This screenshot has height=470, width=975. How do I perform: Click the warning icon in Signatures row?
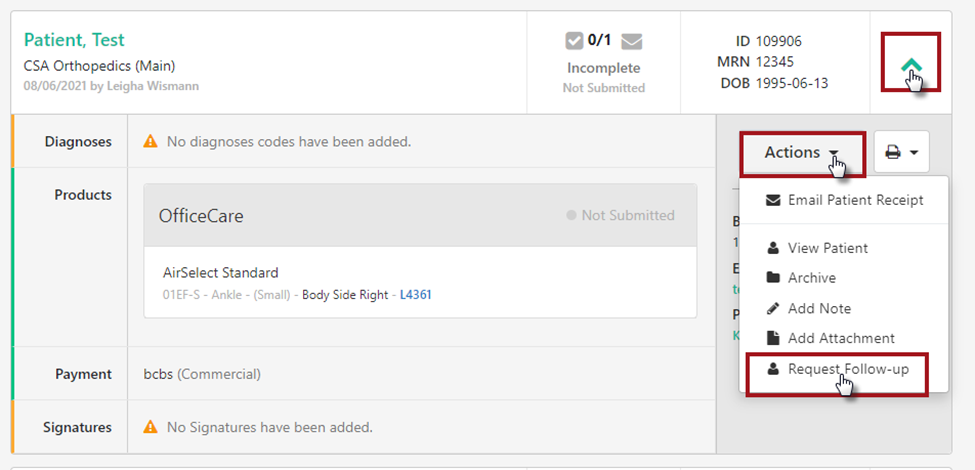(151, 428)
